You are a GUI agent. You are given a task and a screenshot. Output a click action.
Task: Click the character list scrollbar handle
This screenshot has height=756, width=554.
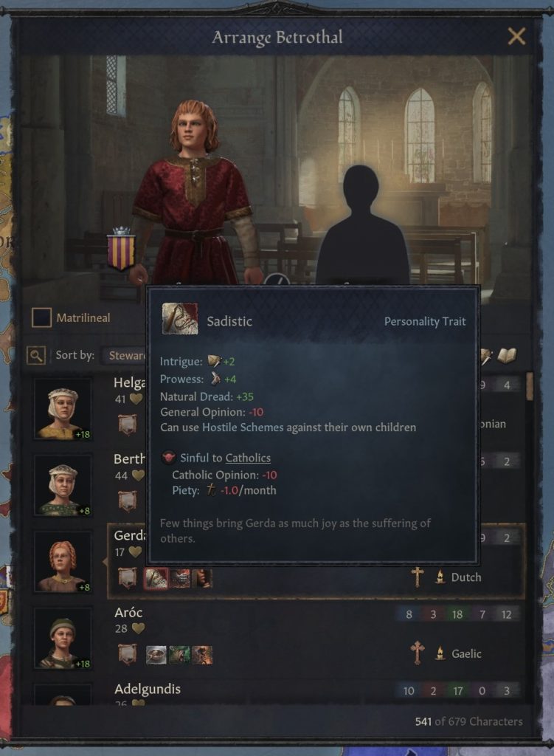[530, 386]
